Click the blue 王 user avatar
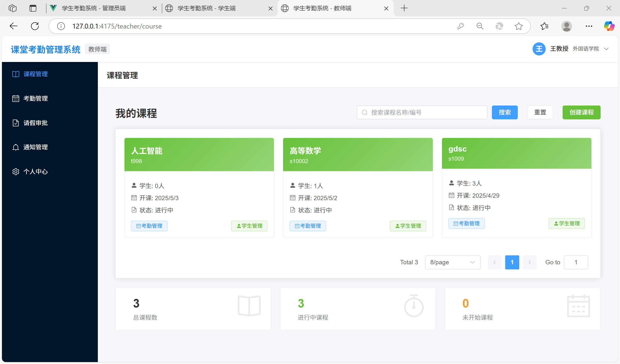This screenshot has width=620, height=364. pos(539,49)
